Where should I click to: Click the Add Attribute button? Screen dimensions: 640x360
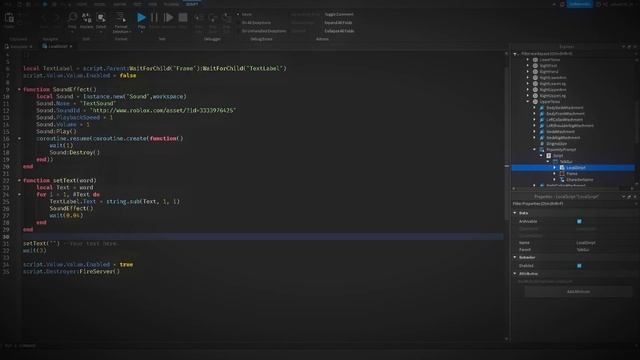(578, 291)
